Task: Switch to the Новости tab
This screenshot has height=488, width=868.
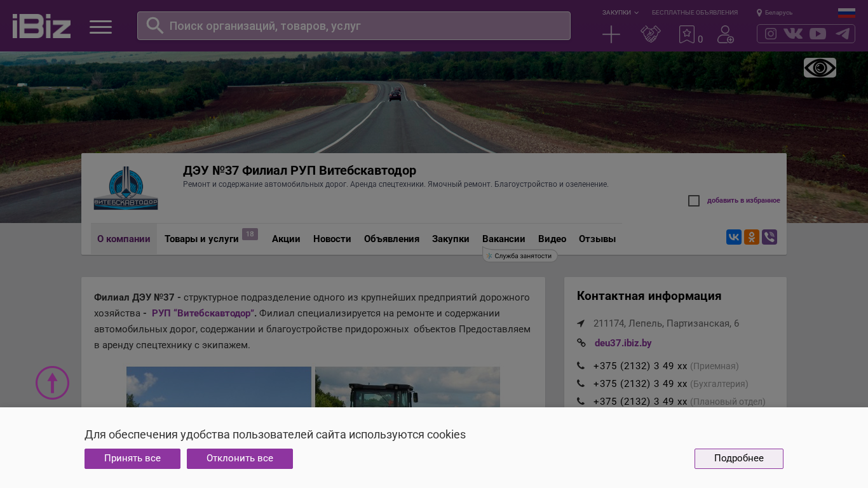Action: coord(332,239)
